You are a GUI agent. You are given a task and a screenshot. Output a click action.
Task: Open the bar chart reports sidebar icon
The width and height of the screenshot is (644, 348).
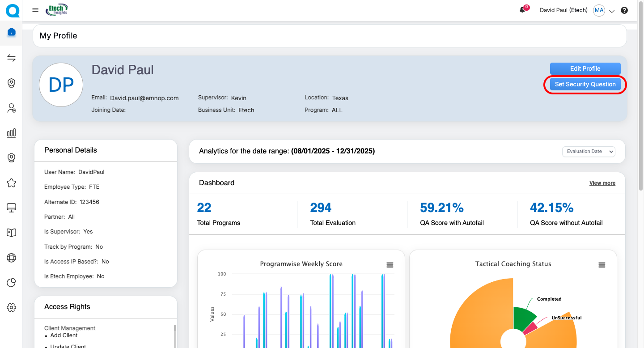pyautogui.click(x=12, y=133)
